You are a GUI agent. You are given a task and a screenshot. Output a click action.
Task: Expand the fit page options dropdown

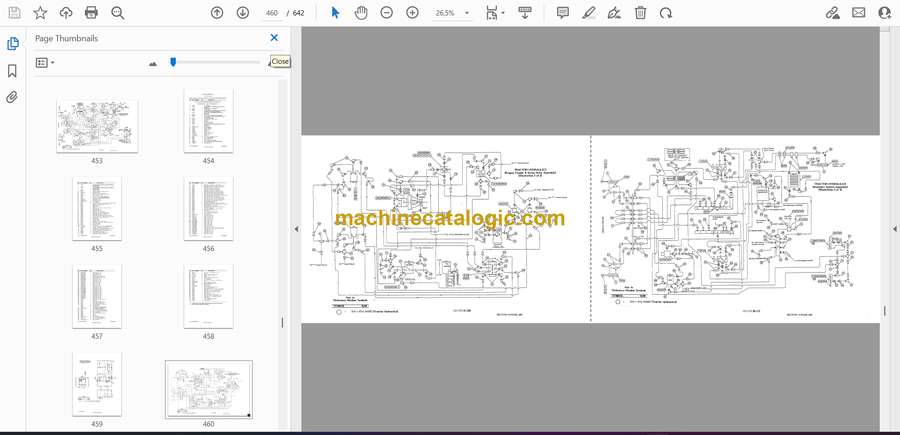pyautogui.click(x=503, y=13)
